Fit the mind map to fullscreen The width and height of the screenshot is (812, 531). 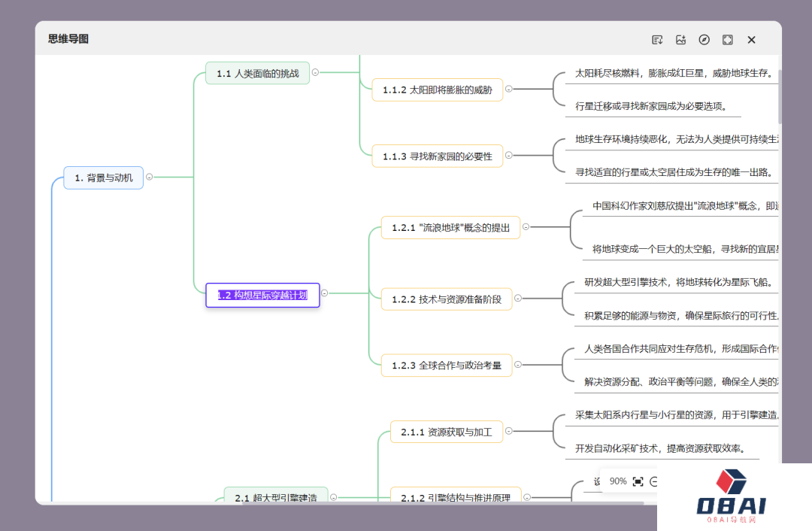tap(728, 39)
